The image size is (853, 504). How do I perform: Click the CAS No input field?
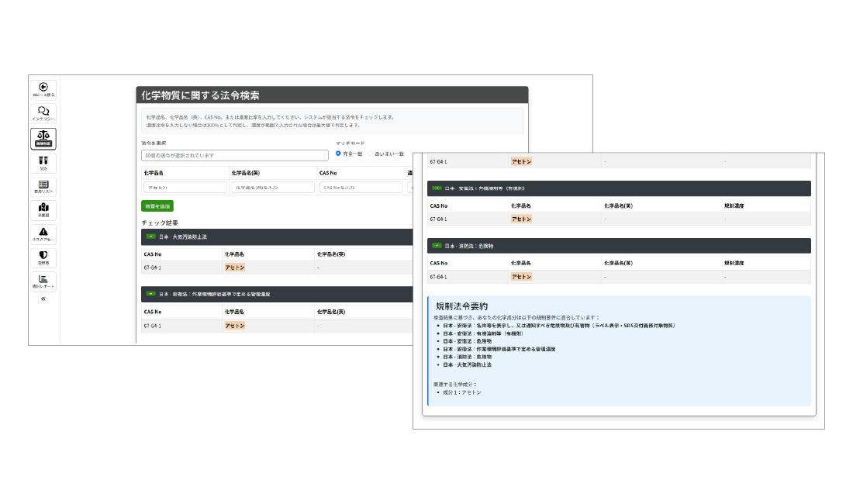tap(359, 188)
